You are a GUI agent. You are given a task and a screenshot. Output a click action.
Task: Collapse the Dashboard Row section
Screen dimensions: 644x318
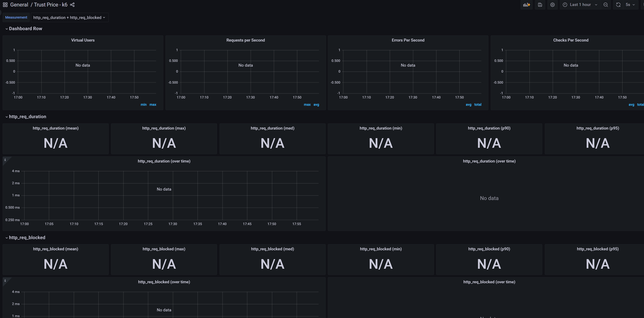coord(25,29)
